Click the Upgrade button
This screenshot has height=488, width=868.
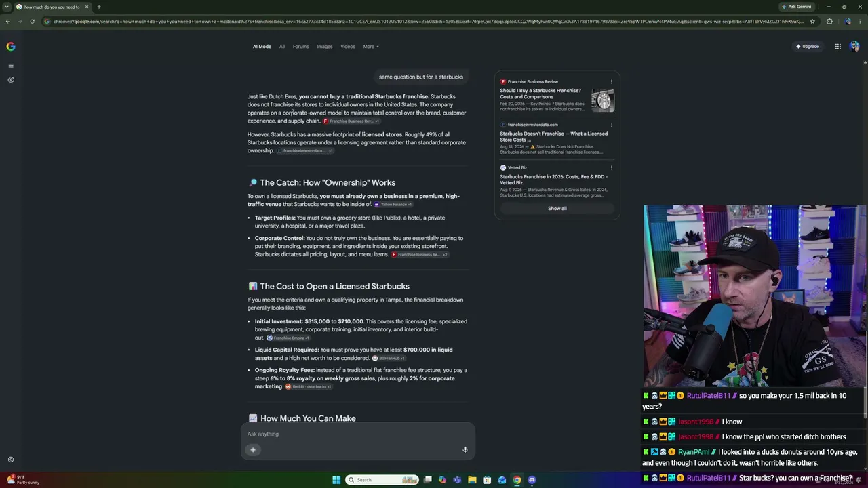click(808, 47)
